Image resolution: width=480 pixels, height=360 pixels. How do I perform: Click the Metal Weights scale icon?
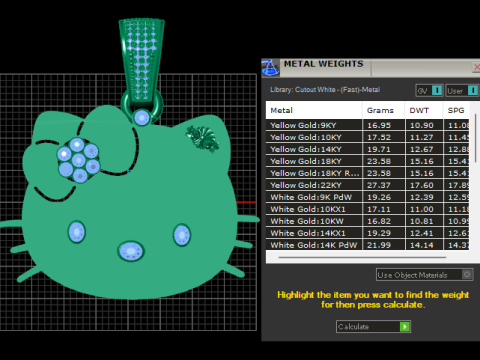click(270, 67)
